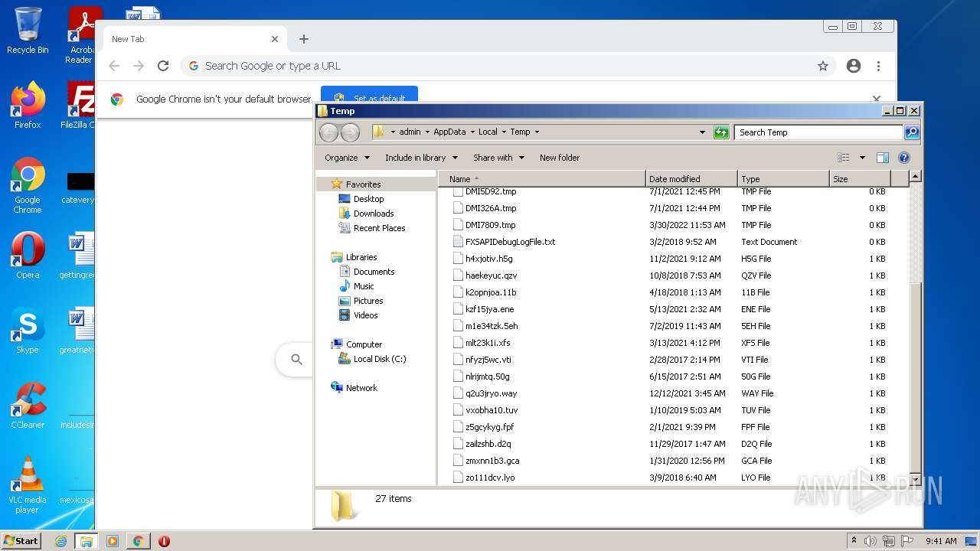Viewport: 980px width, 551px height.
Task: Open view options dropdown arrow
Action: (862, 158)
